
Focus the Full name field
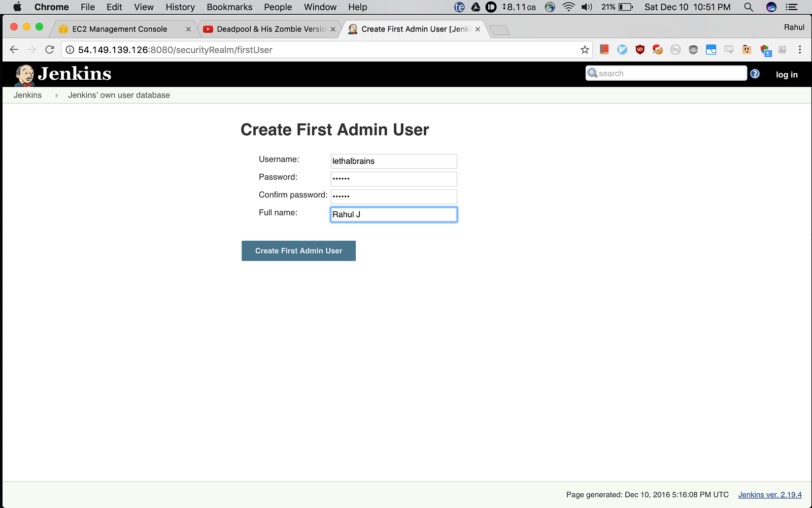(x=394, y=214)
